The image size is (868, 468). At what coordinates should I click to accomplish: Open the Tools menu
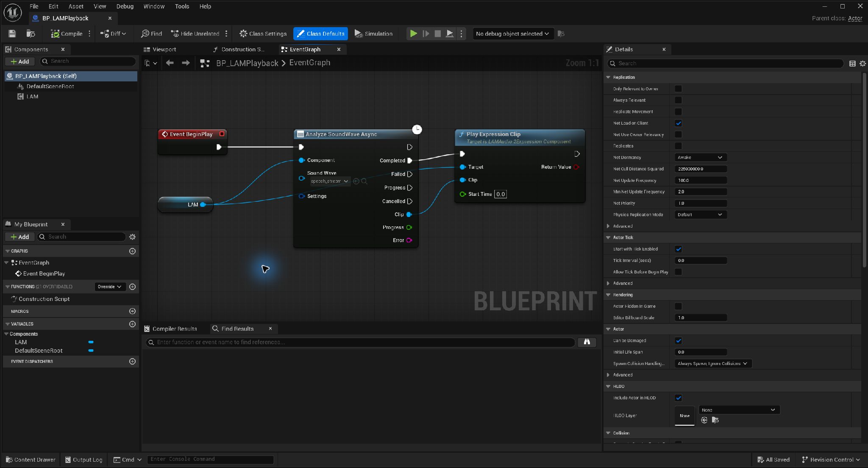(x=182, y=6)
